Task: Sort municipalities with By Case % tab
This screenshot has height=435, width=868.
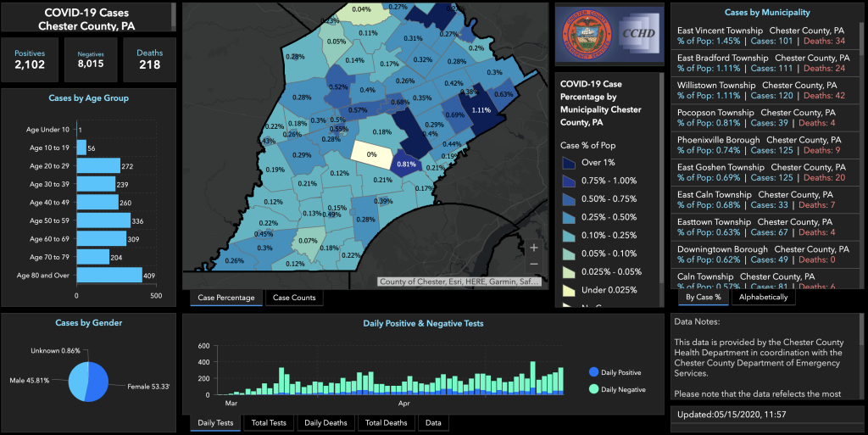Action: point(703,297)
